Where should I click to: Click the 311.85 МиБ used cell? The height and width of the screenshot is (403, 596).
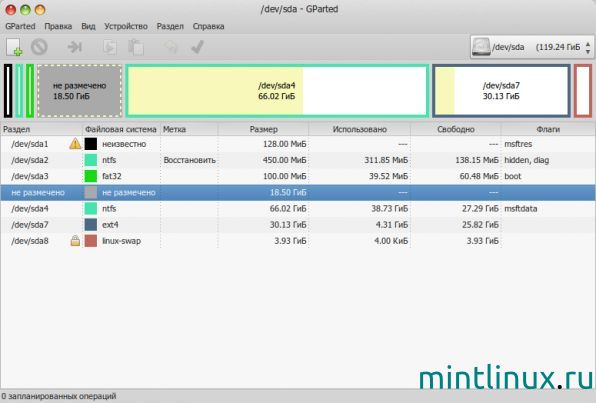386,160
